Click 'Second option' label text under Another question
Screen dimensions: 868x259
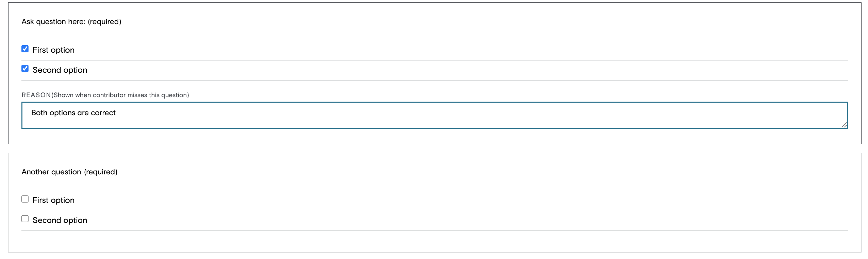(60, 220)
